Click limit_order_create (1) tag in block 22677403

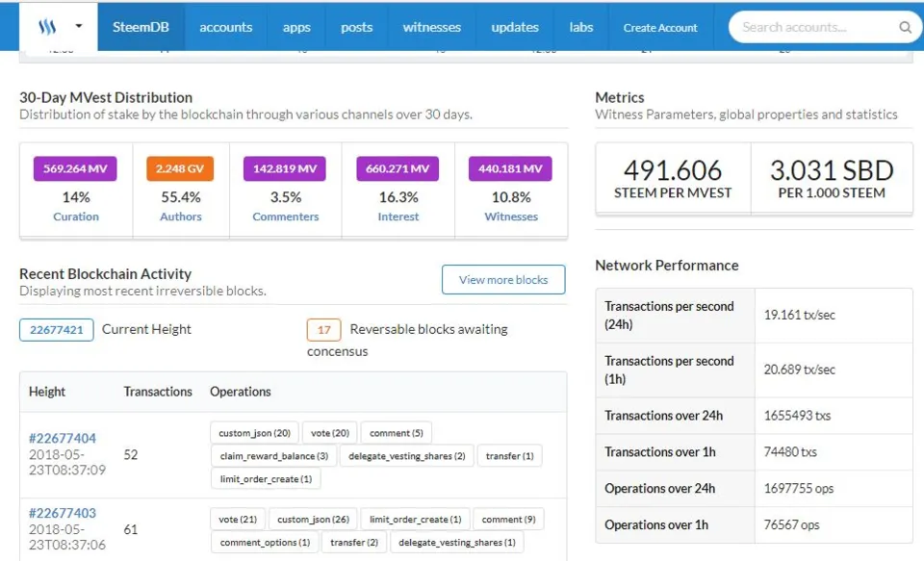pos(416,520)
